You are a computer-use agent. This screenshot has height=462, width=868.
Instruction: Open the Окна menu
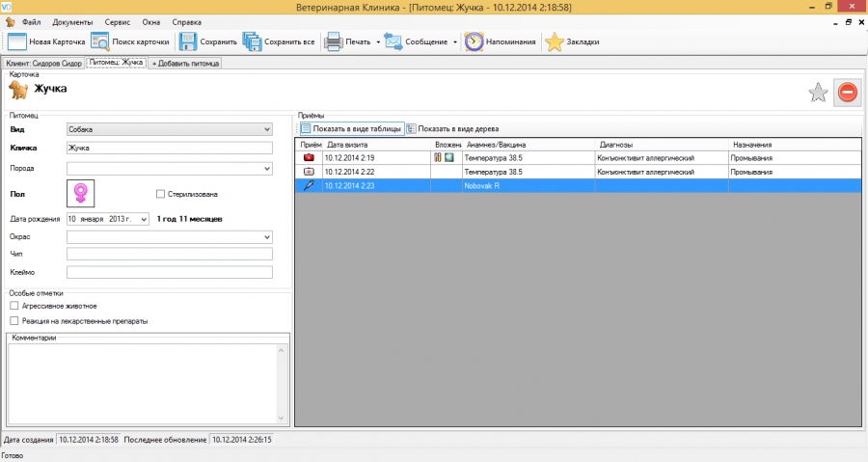point(151,22)
